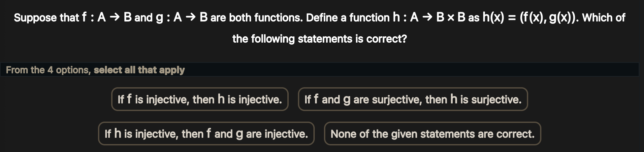Click the 'select all that apply' bold text
This screenshot has height=152, width=644.
click(x=139, y=70)
